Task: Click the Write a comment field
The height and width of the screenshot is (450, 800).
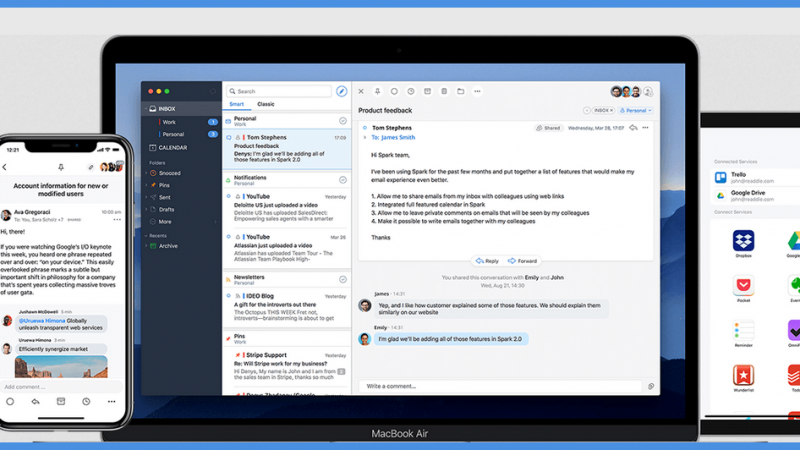Action: [x=500, y=386]
